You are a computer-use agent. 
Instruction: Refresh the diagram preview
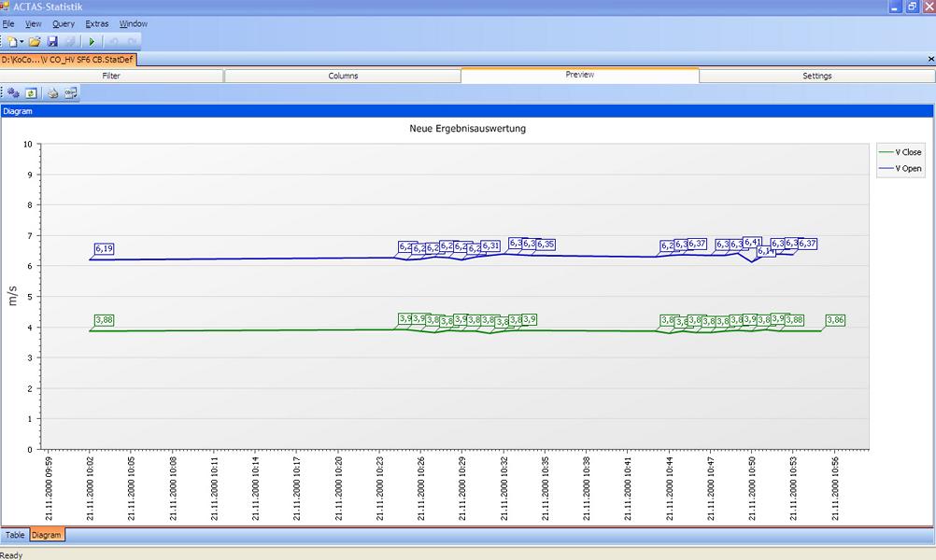pos(31,93)
